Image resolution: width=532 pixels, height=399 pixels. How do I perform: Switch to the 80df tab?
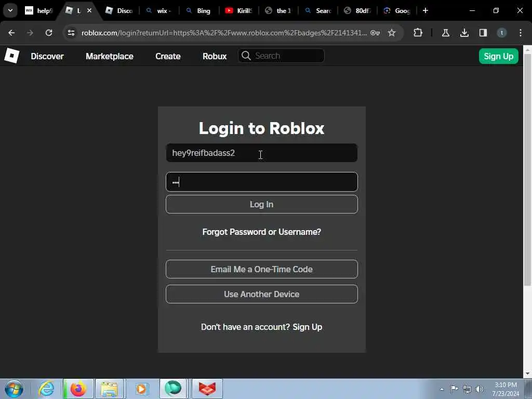click(x=357, y=10)
